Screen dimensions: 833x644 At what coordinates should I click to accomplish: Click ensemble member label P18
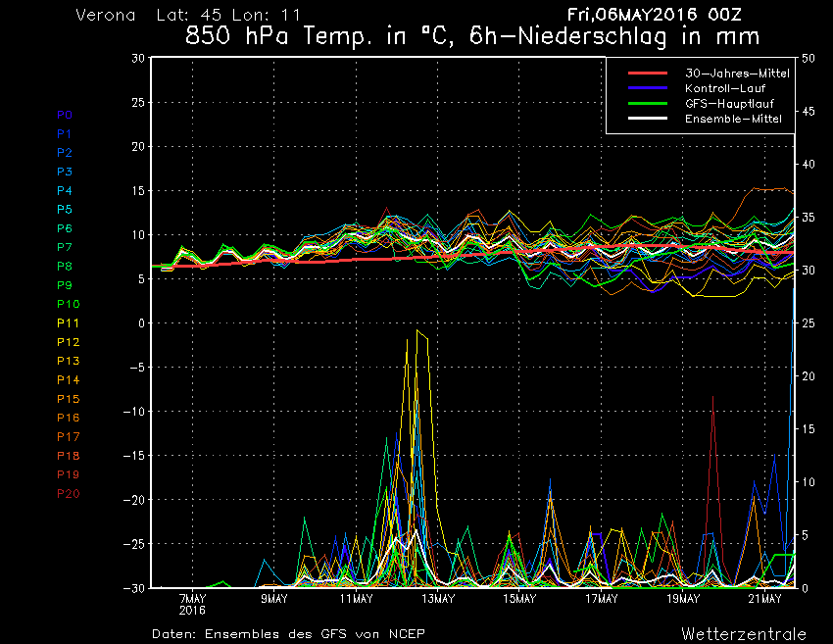pyautogui.click(x=68, y=456)
